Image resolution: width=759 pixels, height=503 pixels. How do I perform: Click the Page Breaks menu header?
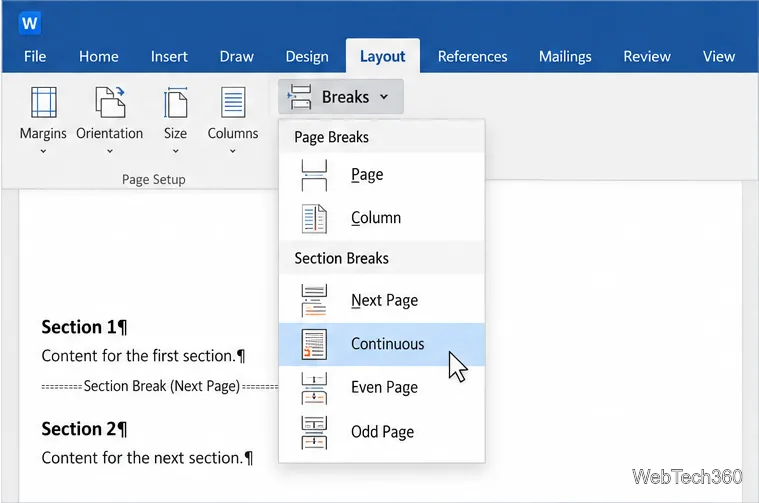click(332, 137)
